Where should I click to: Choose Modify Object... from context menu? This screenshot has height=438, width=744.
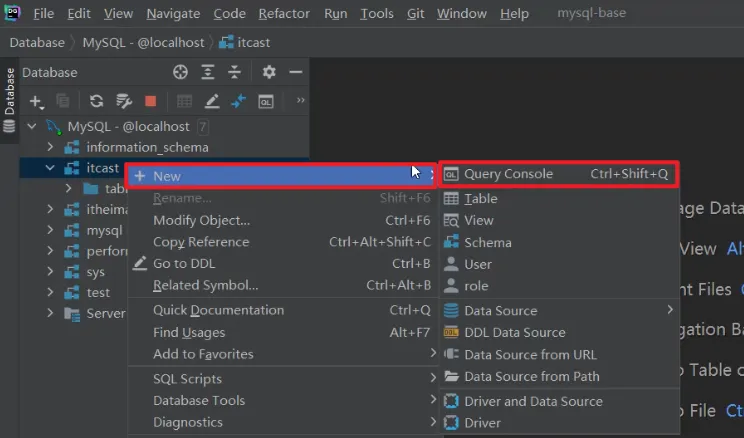click(x=201, y=220)
